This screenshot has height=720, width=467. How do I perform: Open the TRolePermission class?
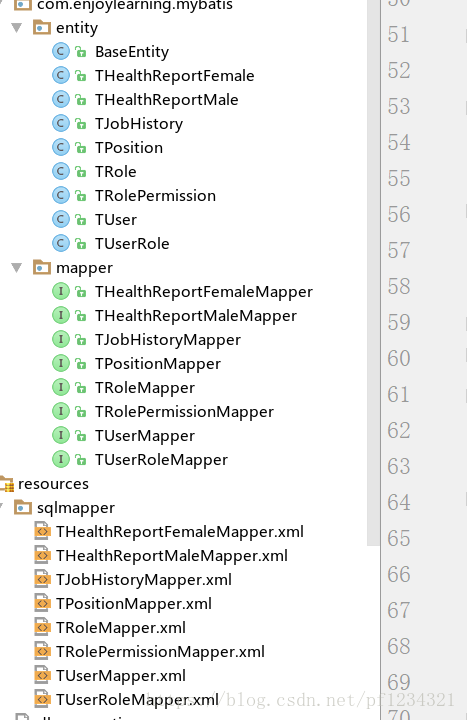[155, 196]
